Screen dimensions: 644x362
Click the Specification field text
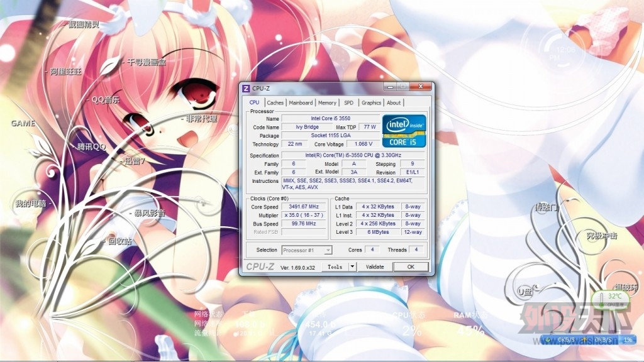tap(353, 155)
